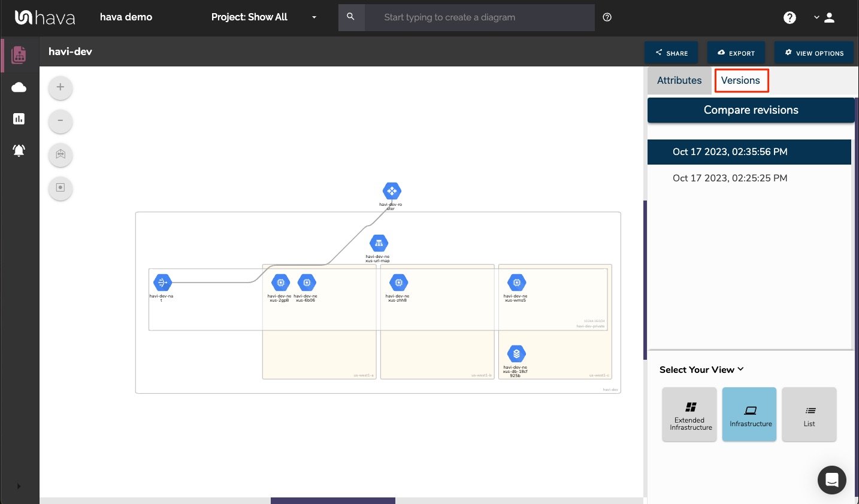Open alerts via the bell icon

[19, 150]
